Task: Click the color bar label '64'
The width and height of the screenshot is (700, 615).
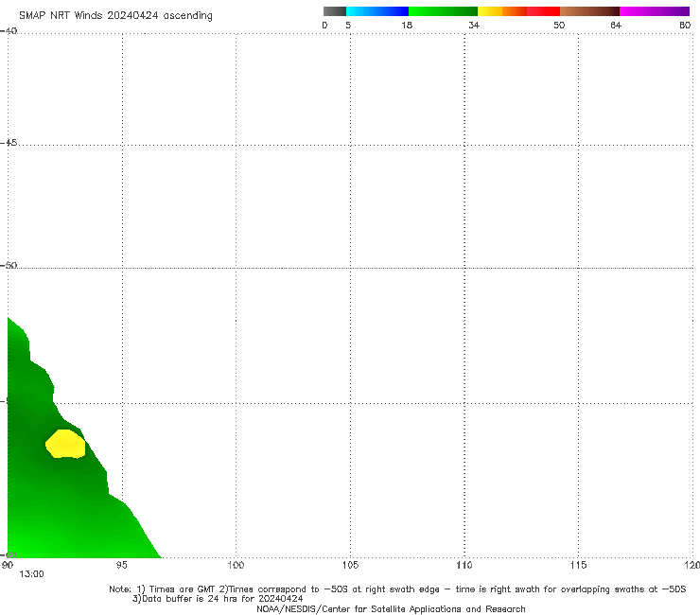Action: pos(616,26)
